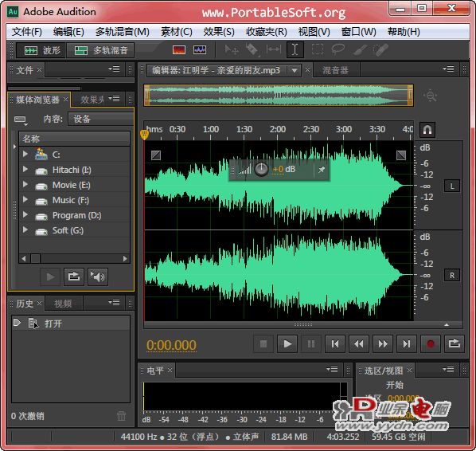Open the Contents device dropdown
Viewport: 476px width, 451px height.
[101, 119]
